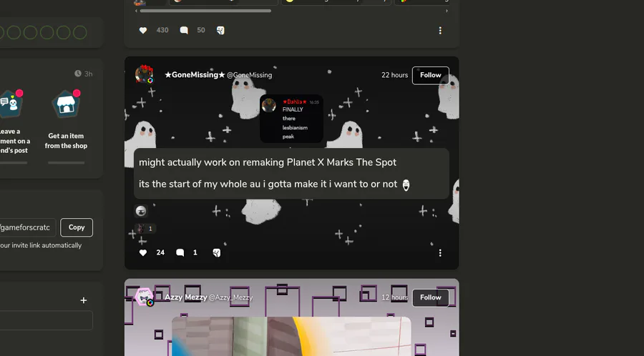Open the comments on GoneMissing's post
This screenshot has height=356, width=644.
(180, 252)
